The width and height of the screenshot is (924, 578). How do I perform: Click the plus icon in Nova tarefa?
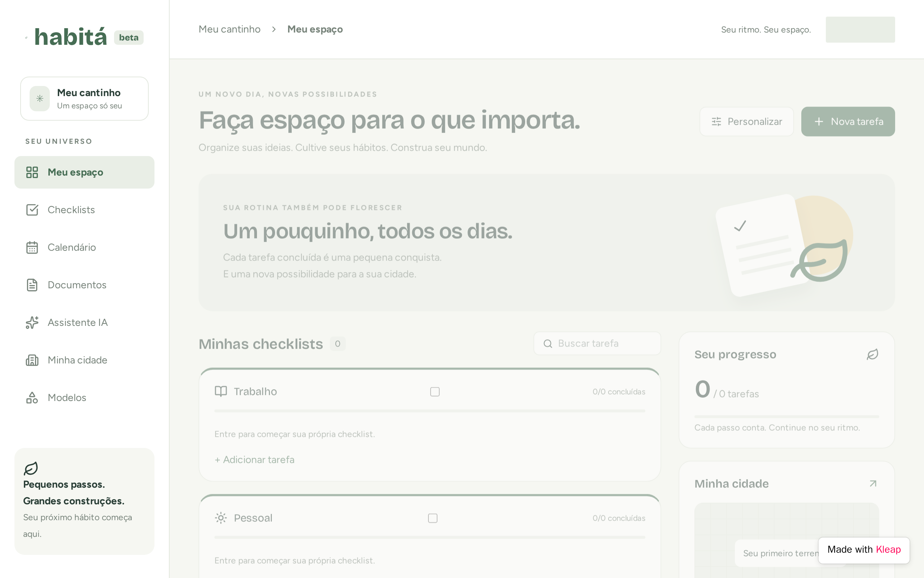(x=819, y=122)
